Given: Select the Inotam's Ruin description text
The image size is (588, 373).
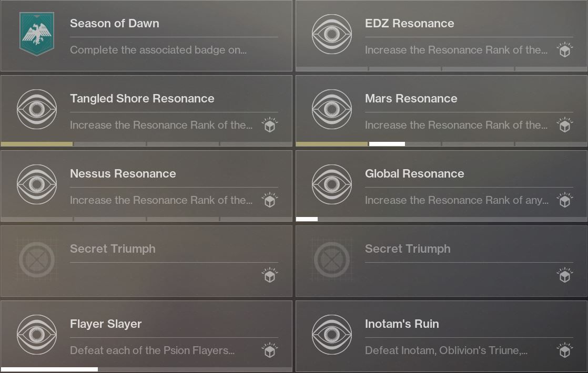Looking at the screenshot, I should pyautogui.click(x=446, y=350).
